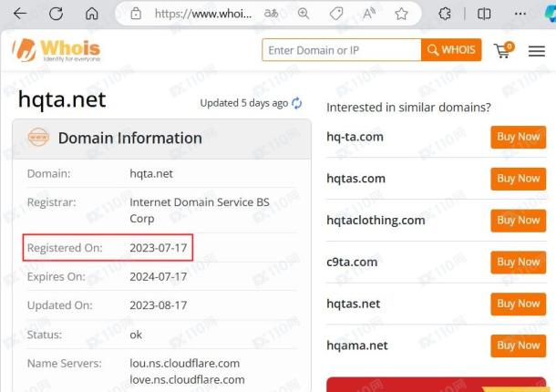The image size is (556, 392).
Task: Add page to favorites with star icon
Action: tap(401, 14)
